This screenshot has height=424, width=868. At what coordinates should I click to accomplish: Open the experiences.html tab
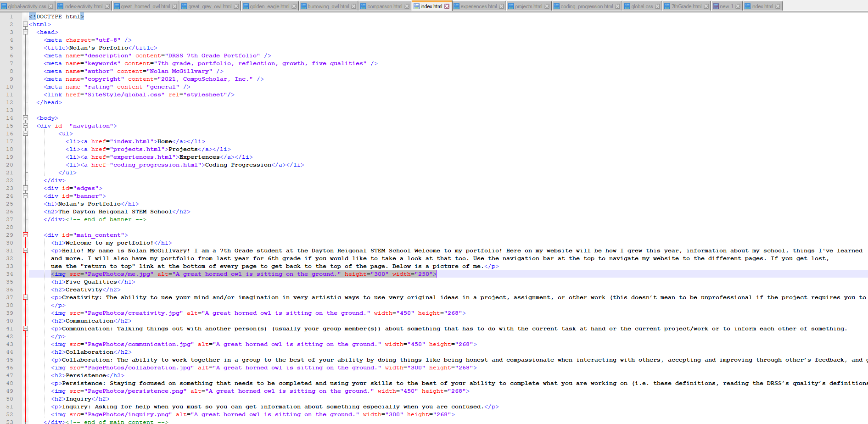tap(479, 6)
